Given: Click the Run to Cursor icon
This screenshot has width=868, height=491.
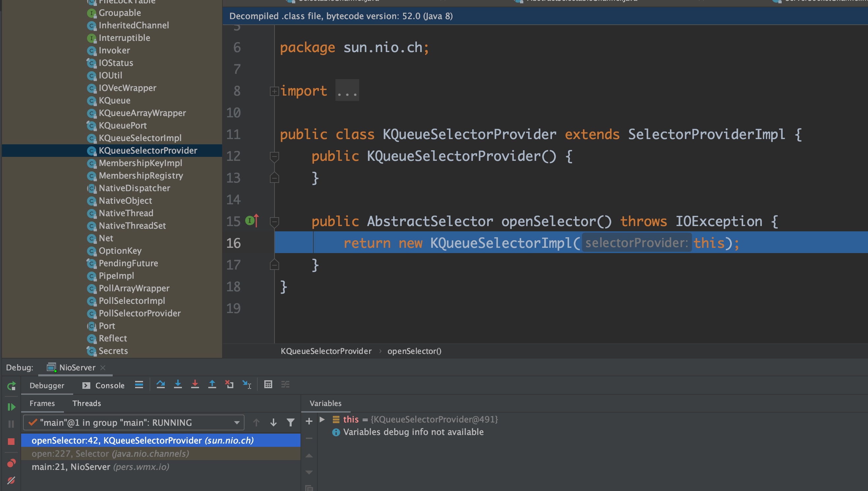Looking at the screenshot, I should 247,385.
